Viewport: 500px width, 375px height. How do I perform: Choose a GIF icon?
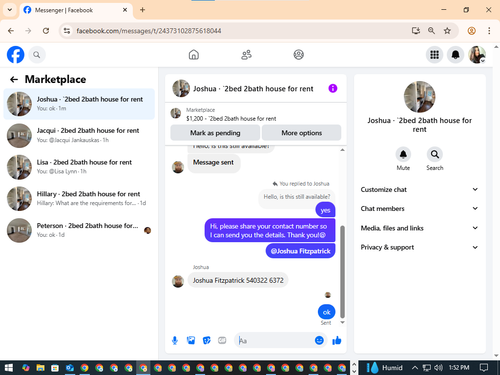click(x=222, y=340)
